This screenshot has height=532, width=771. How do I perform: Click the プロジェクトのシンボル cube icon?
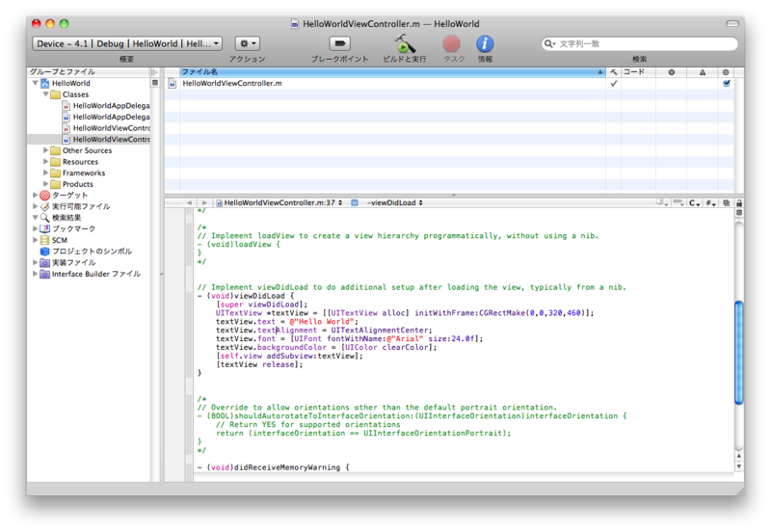pos(44,252)
